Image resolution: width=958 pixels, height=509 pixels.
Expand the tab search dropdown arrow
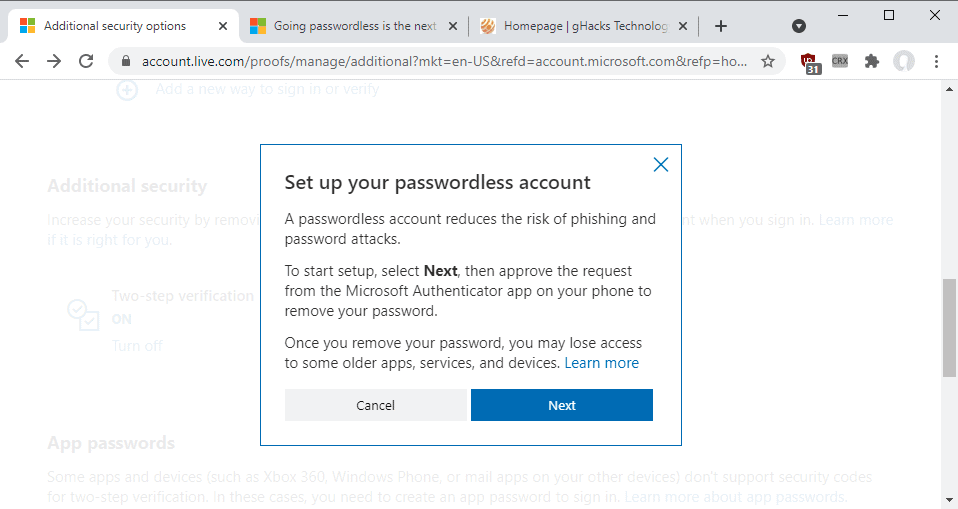pyautogui.click(x=799, y=26)
